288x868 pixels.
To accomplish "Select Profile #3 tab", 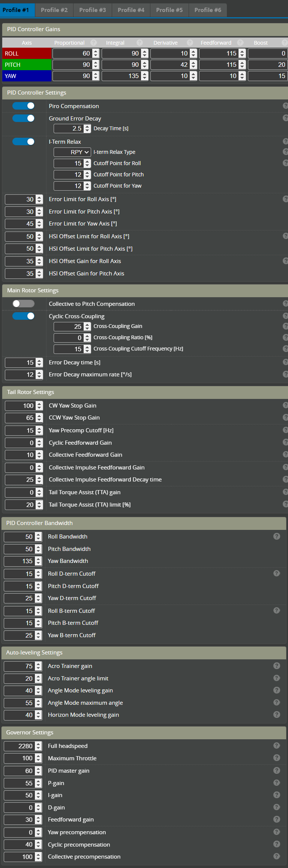I will tap(93, 10).
